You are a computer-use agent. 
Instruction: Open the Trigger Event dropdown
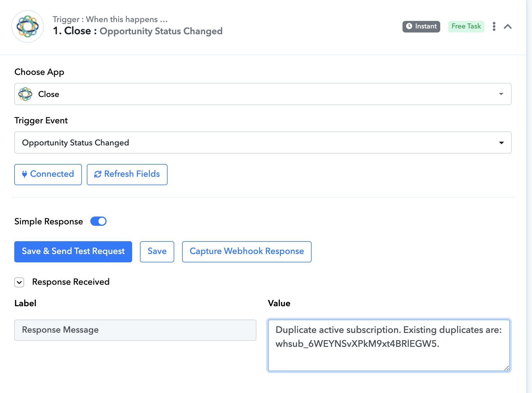pos(263,143)
